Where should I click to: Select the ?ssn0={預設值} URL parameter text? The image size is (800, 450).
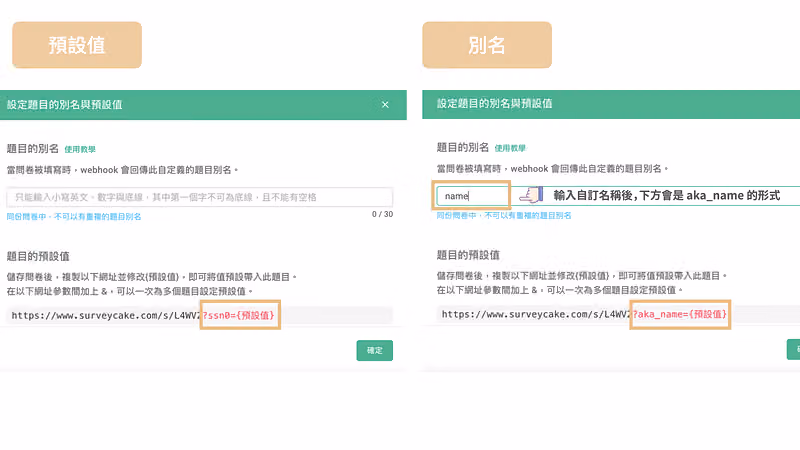click(239, 315)
